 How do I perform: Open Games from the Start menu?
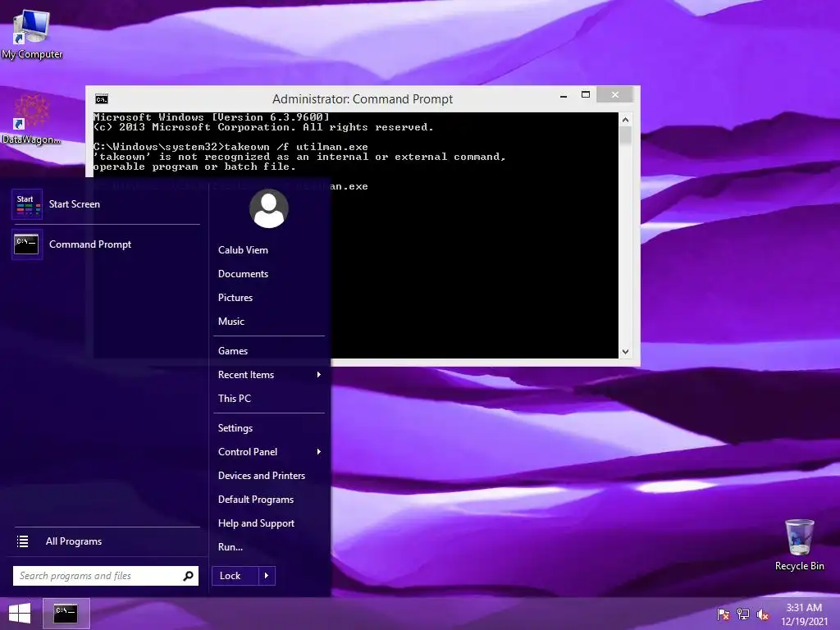click(x=232, y=351)
